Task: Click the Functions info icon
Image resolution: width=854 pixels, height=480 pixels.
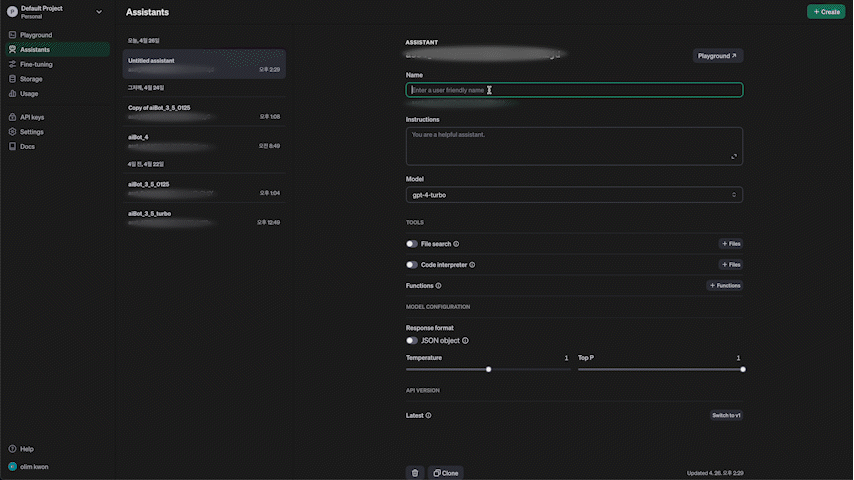Action: [438, 285]
